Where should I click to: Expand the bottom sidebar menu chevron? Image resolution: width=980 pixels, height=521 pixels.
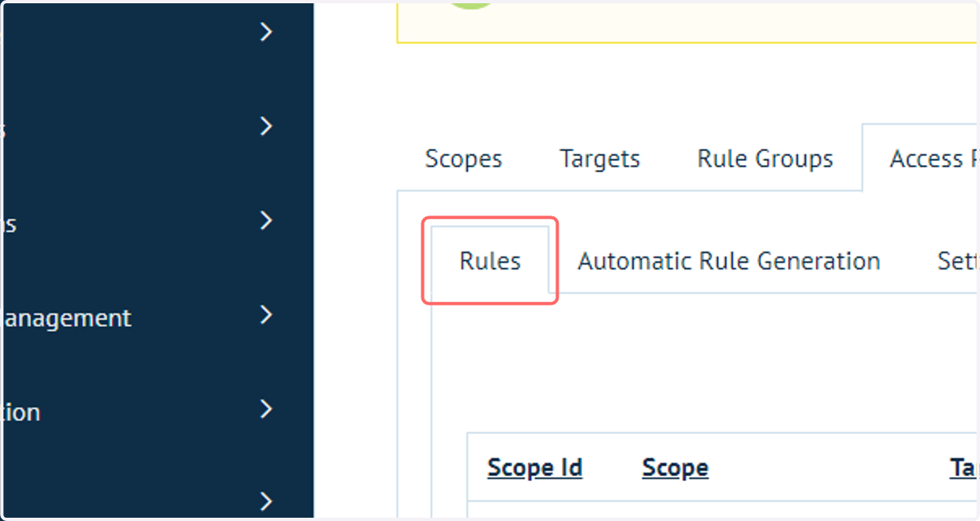(x=265, y=501)
